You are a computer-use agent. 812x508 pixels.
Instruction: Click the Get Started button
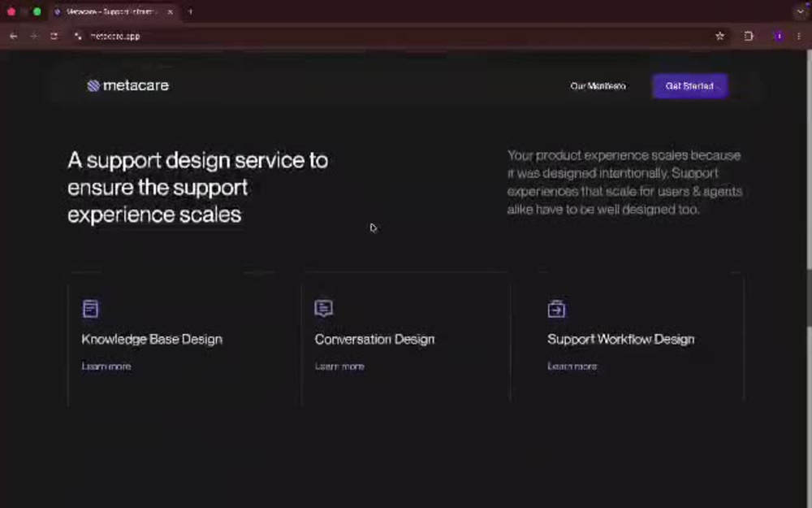pyautogui.click(x=689, y=86)
